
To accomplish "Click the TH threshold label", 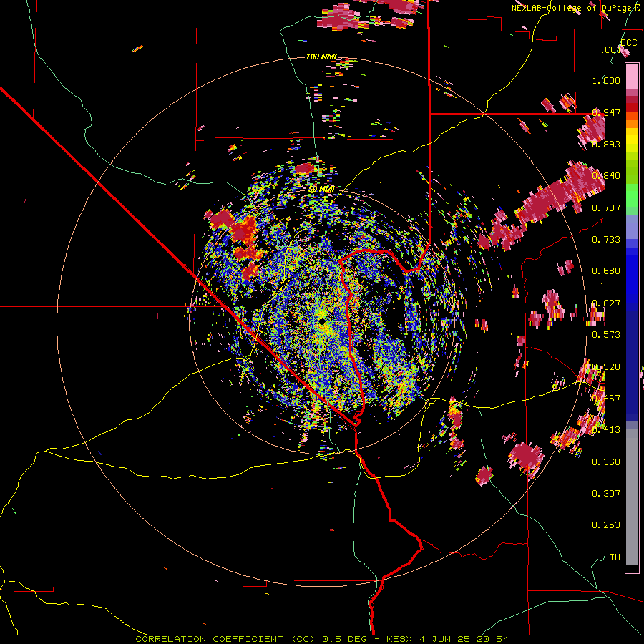I will pyautogui.click(x=615, y=557).
